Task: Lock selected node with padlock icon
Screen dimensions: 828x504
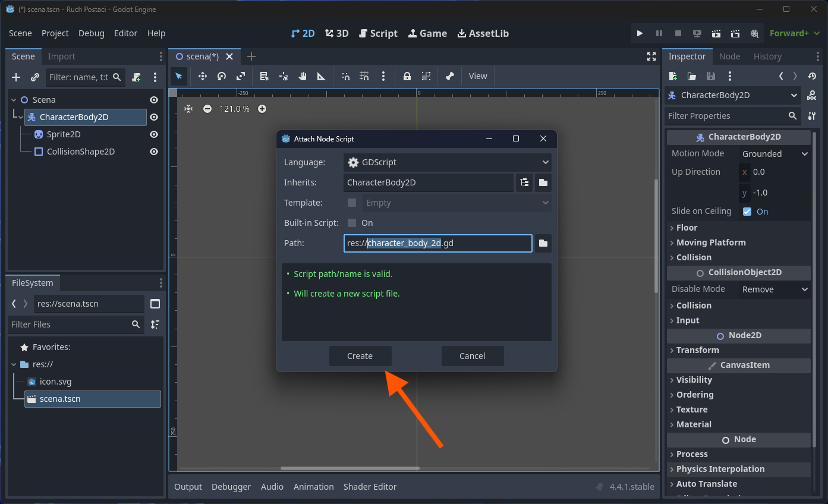Action: (x=407, y=76)
